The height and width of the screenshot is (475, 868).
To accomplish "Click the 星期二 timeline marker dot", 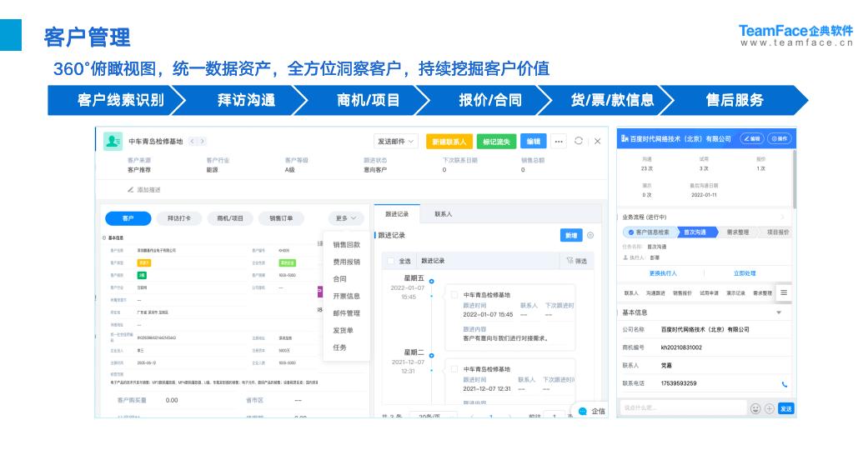I will 432,356.
